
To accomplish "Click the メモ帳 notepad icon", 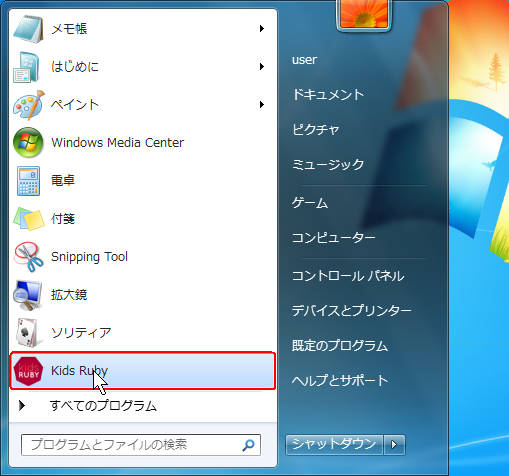I will tap(28, 29).
